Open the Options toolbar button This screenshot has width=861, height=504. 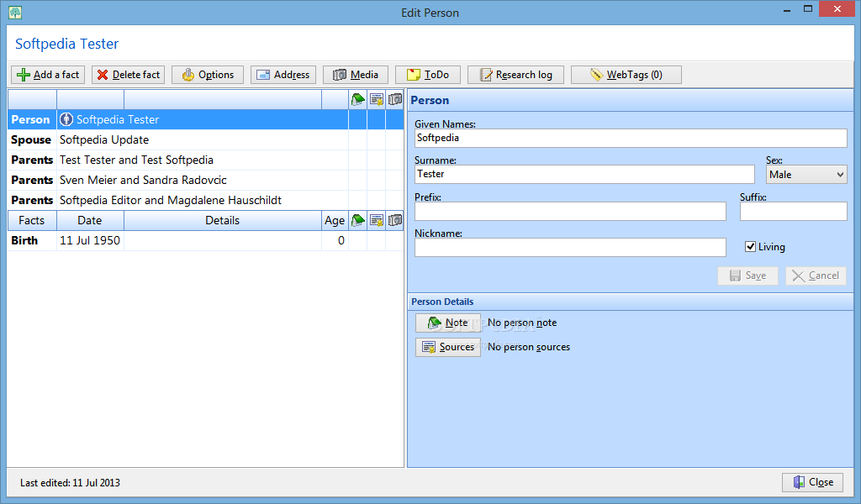(x=208, y=75)
